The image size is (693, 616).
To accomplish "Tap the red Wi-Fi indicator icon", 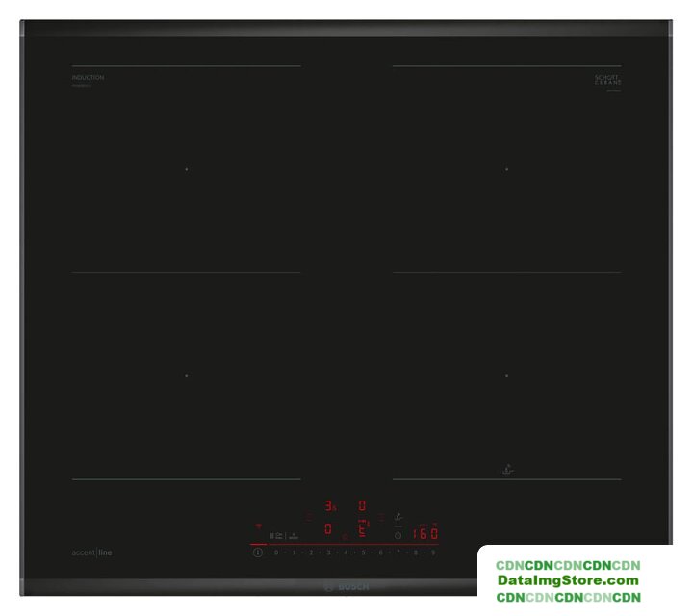I will coord(258,526).
